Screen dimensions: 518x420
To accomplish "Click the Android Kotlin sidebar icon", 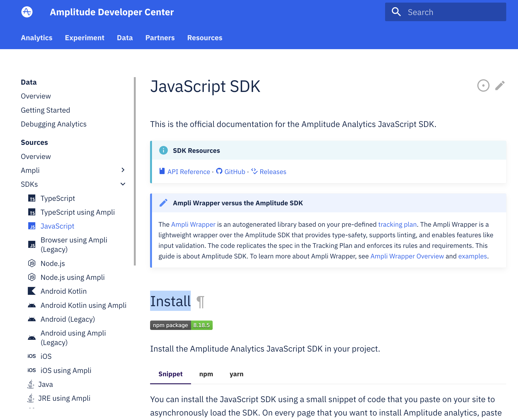I will pos(32,291).
